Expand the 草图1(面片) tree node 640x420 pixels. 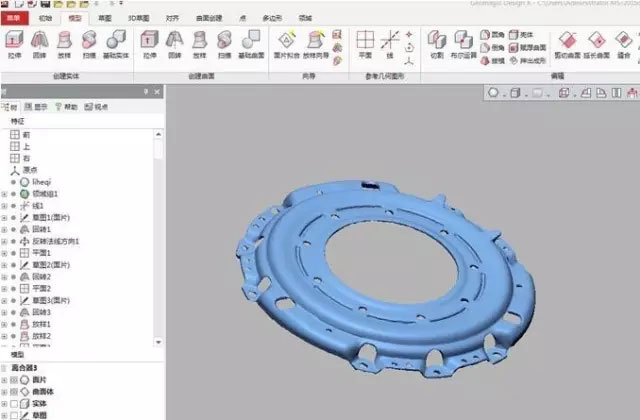pyautogui.click(x=5, y=217)
